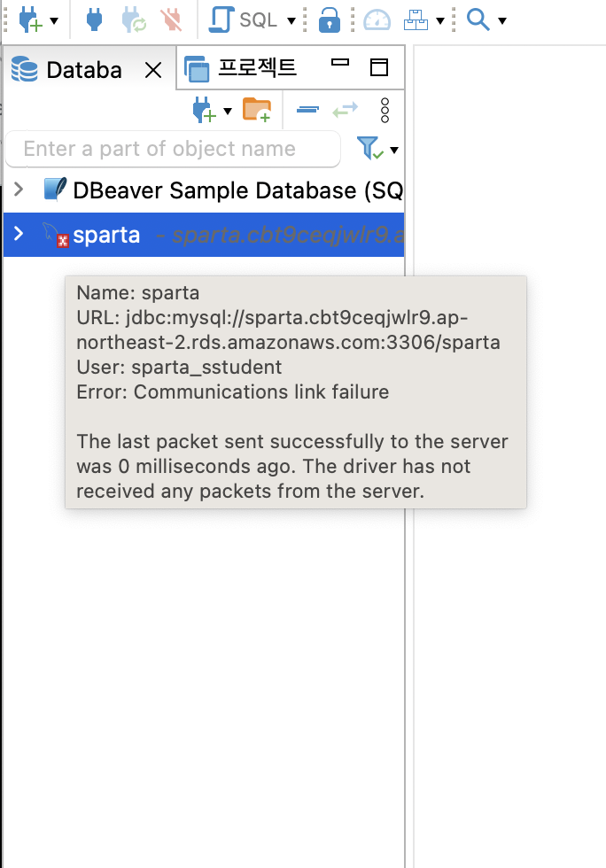Click the object name filter field
The height and width of the screenshot is (868, 606).
[173, 149]
